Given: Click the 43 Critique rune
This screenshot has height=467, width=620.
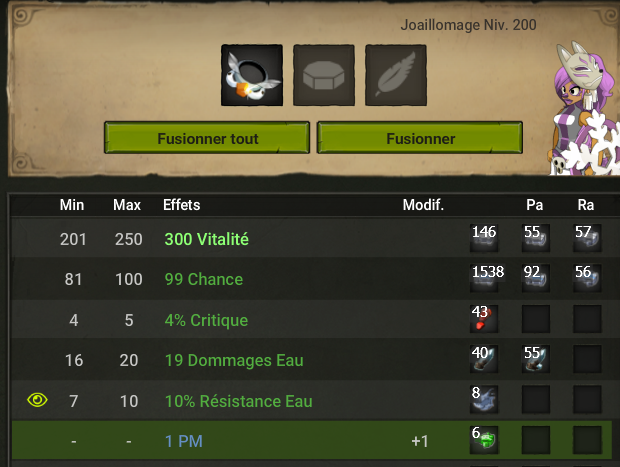Looking at the screenshot, I should [484, 319].
